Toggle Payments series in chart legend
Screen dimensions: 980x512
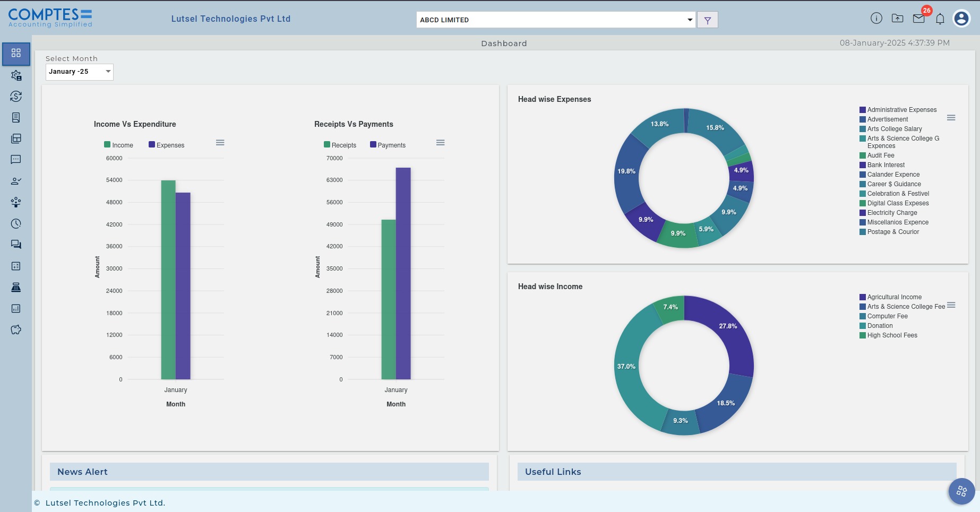(x=388, y=145)
